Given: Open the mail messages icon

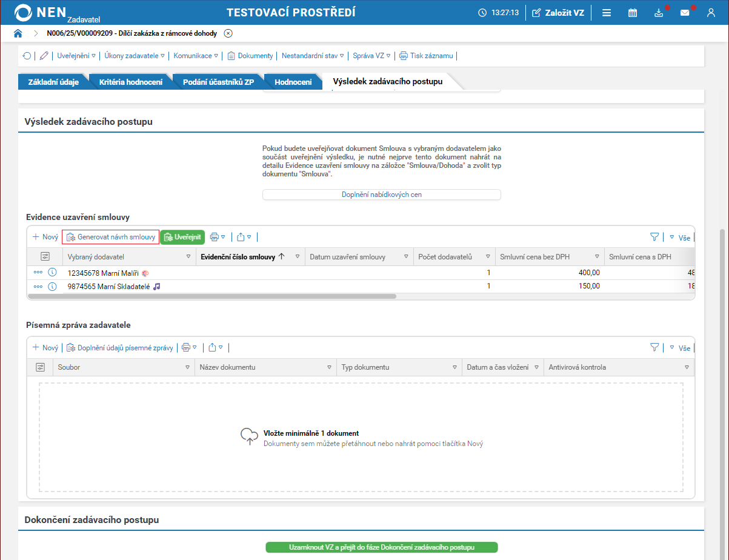Looking at the screenshot, I should tap(685, 13).
